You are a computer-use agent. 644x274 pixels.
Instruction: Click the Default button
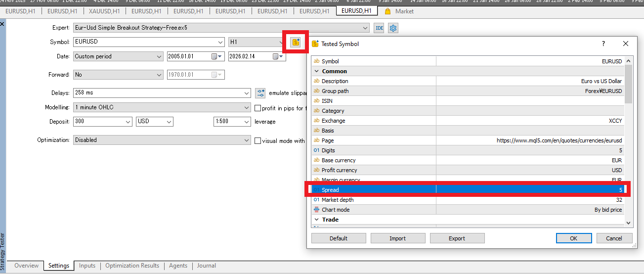coord(339,238)
